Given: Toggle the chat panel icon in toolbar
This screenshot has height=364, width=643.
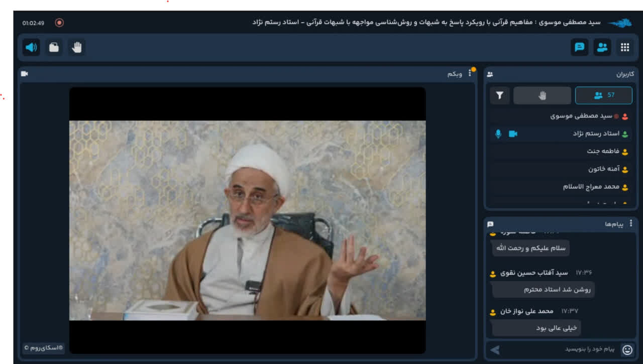Looking at the screenshot, I should pos(579,48).
